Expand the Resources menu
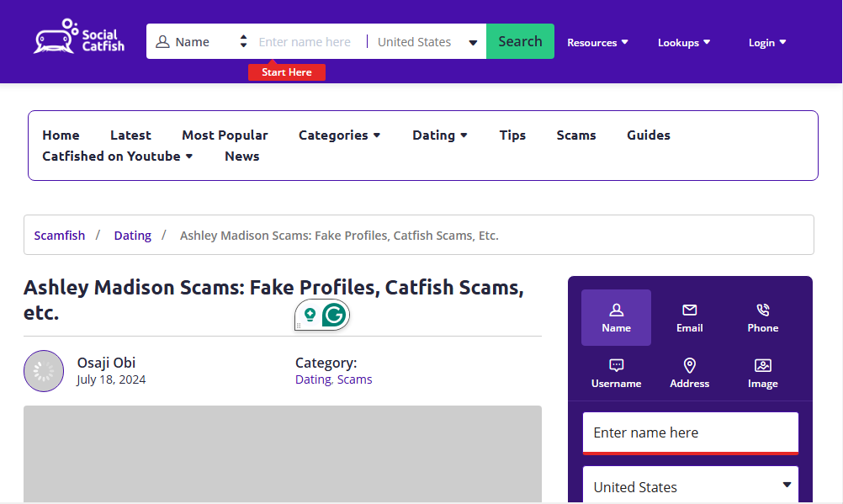Screen dimensions: 843x504 point(597,43)
